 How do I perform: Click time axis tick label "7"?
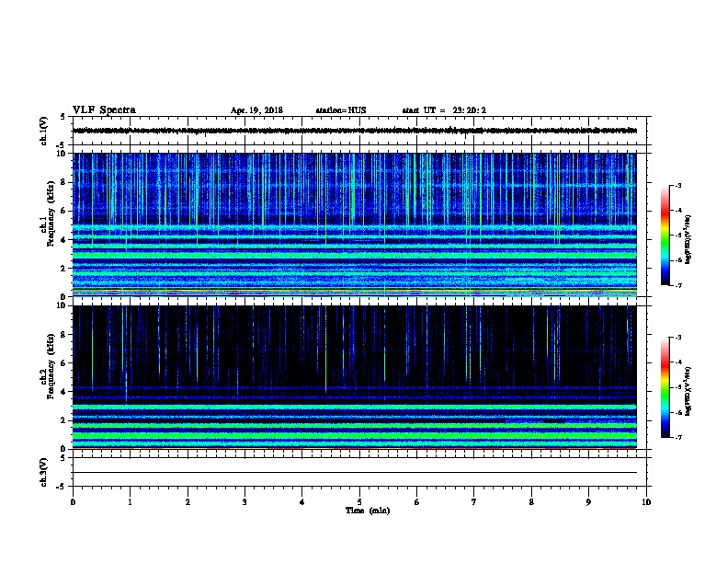[474, 502]
